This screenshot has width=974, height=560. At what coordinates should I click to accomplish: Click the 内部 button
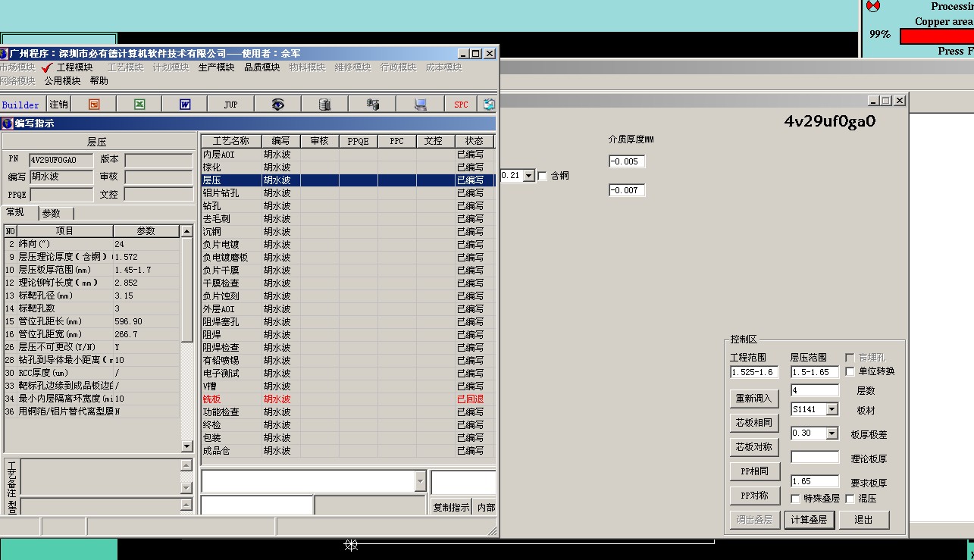pos(486,508)
